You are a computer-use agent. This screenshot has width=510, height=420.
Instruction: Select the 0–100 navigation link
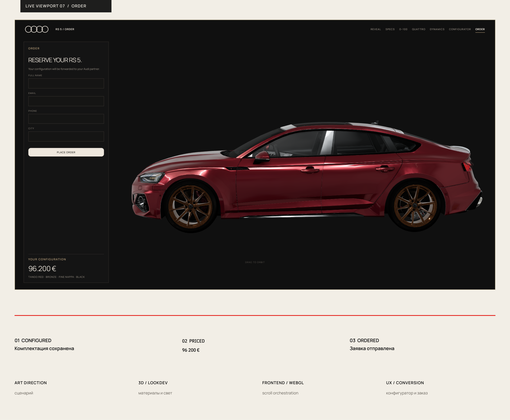[x=403, y=29]
